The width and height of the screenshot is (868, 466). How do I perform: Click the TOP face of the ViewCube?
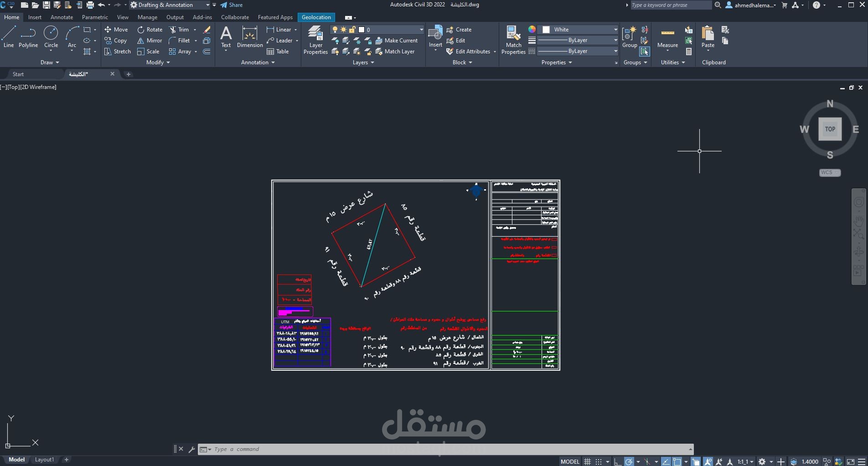click(830, 129)
